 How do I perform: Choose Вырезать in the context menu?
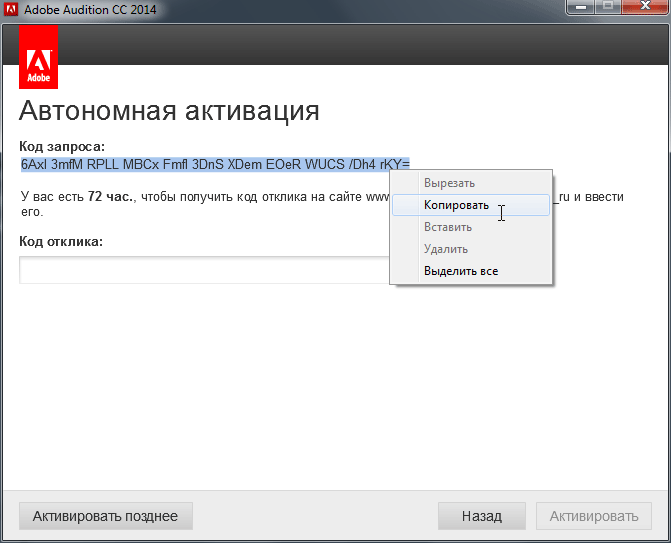point(471,183)
